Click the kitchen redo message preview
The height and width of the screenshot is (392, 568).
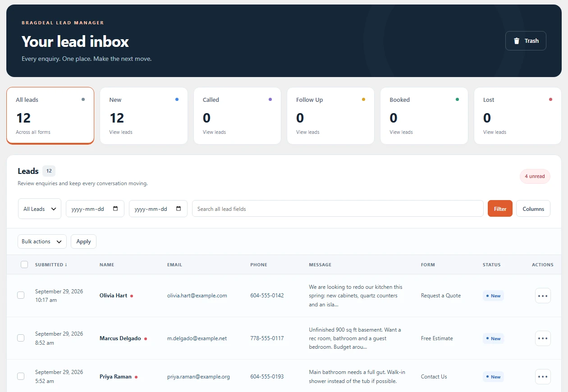(x=356, y=296)
